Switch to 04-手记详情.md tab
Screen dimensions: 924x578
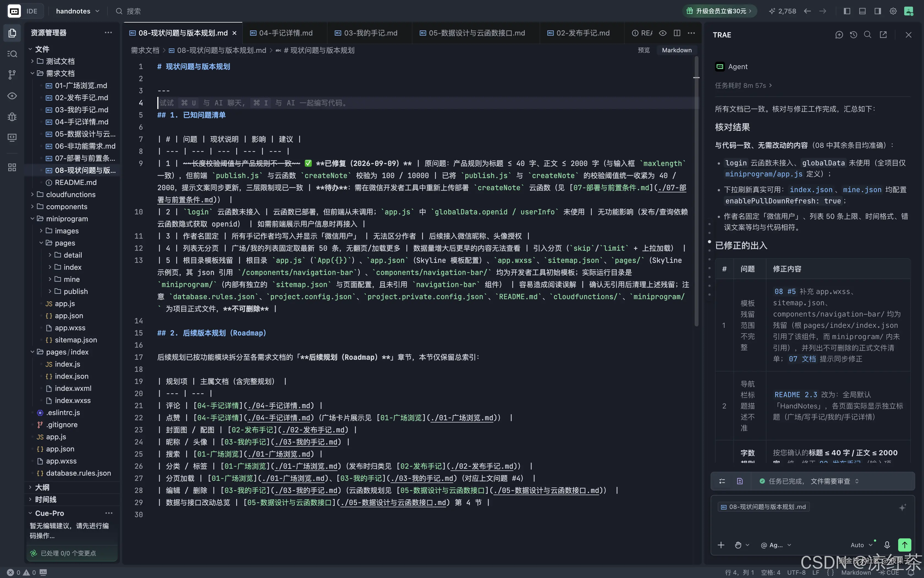pos(285,33)
